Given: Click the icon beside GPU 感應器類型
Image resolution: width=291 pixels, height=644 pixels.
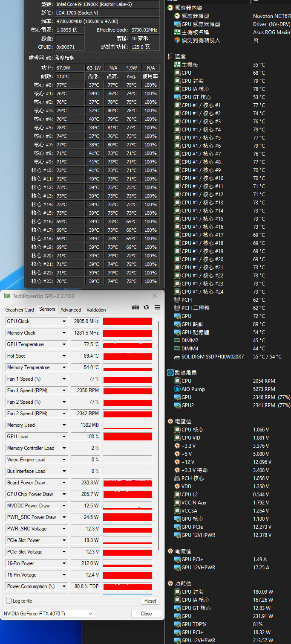Looking at the screenshot, I should click(x=177, y=24).
